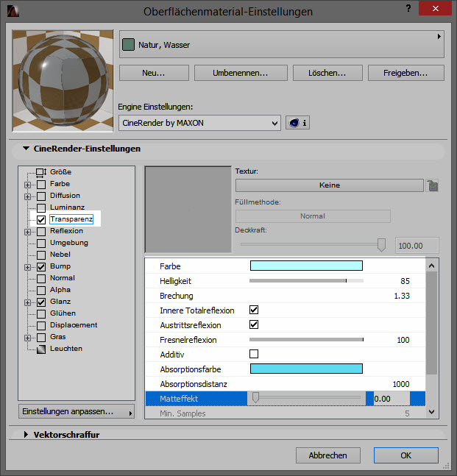Click the Brechung value 1.33
Screen dimensions: 457x476
point(401,296)
